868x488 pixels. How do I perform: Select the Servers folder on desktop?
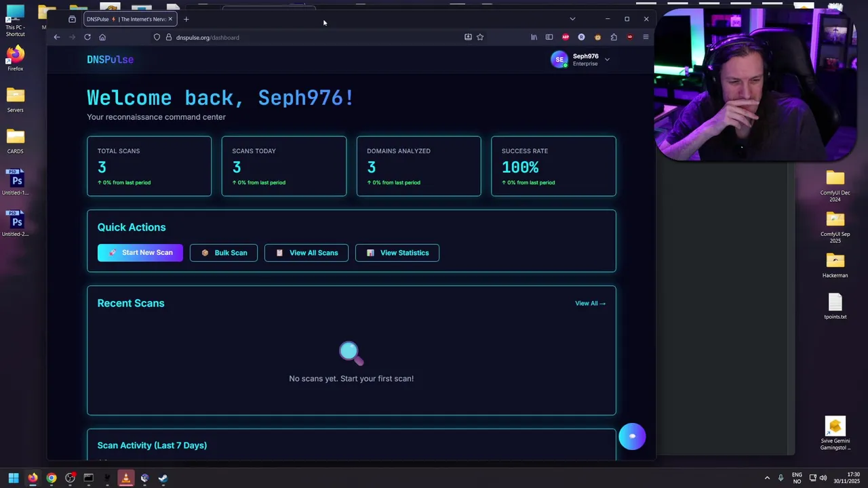(15, 100)
